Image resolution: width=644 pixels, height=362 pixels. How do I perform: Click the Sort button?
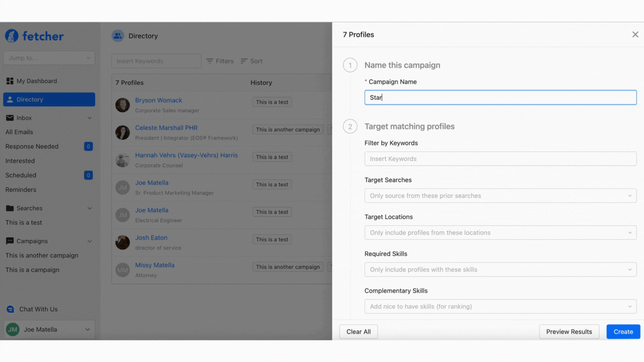[251, 61]
